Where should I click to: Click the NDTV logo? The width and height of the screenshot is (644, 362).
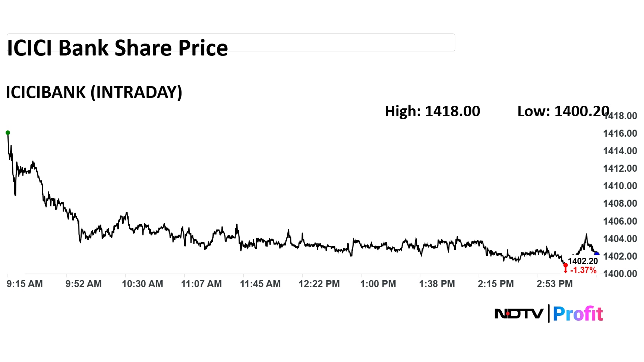pyautogui.click(x=519, y=314)
